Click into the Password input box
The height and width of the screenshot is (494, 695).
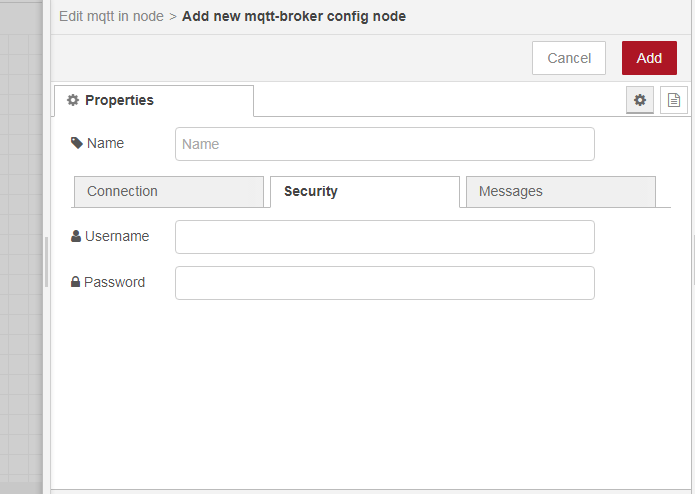[x=384, y=283]
